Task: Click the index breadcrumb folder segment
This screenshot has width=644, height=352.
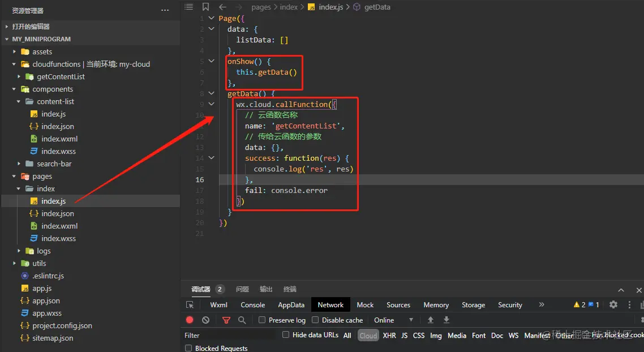Action: click(x=289, y=7)
